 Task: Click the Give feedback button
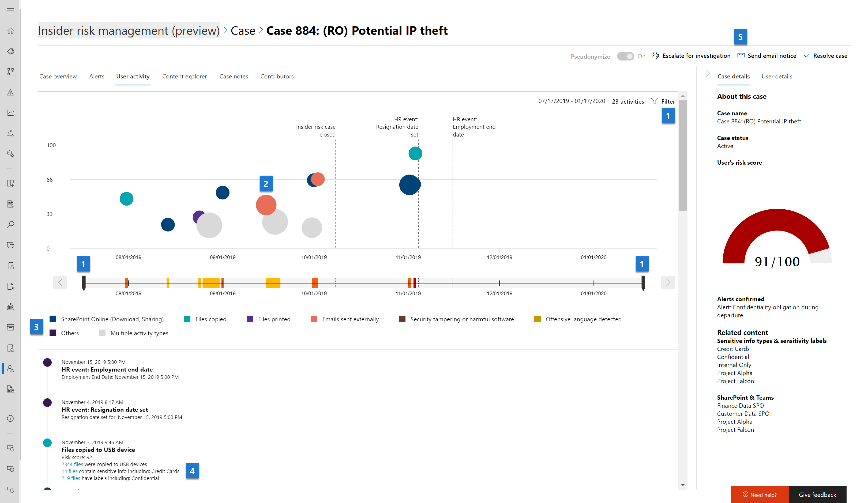(x=817, y=495)
